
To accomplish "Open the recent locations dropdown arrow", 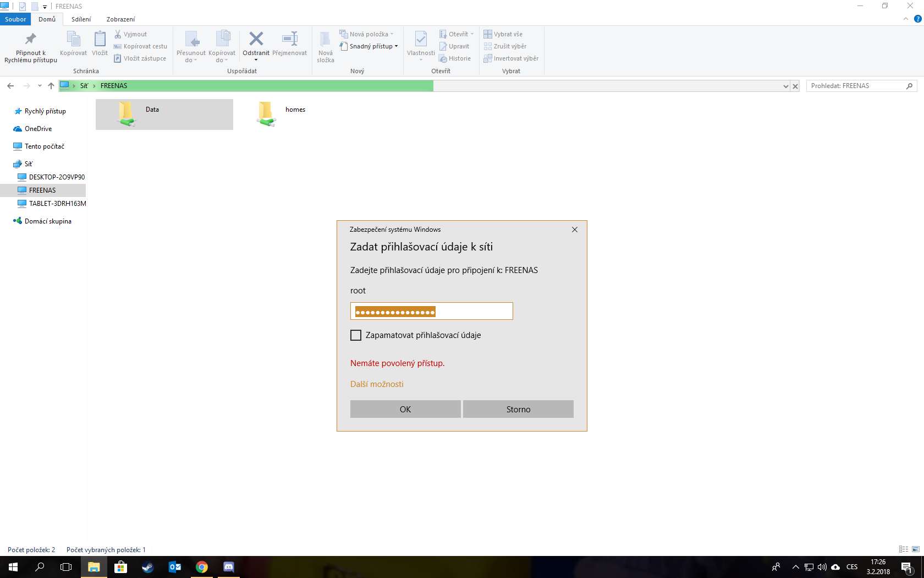I will point(40,86).
